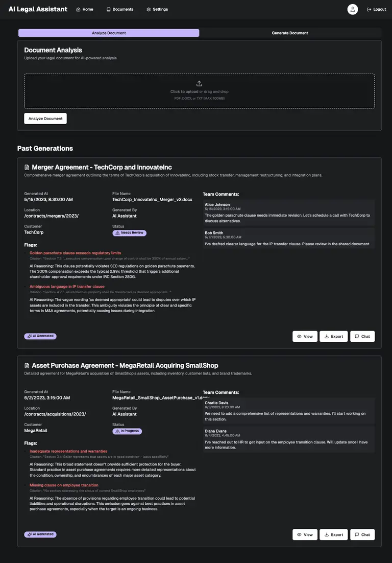The width and height of the screenshot is (392, 563).
Task: Click the Needs Review status badge
Action: pyautogui.click(x=130, y=233)
